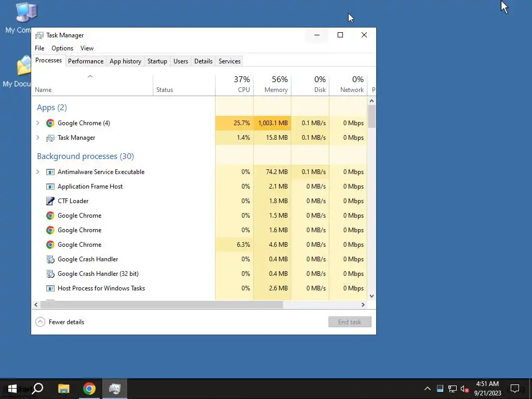The height and width of the screenshot is (399, 532).
Task: Click the Task Manager title bar icon
Action: (39, 35)
